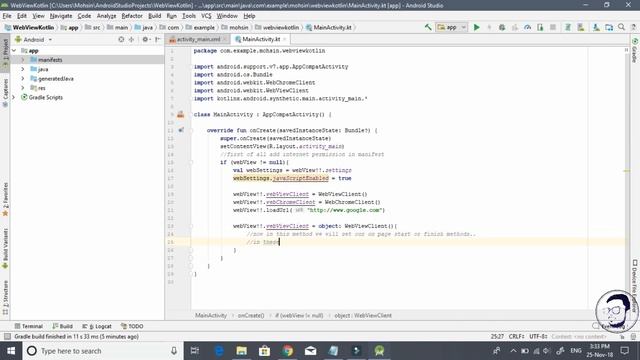Screen dimensions: 640x360
Task: Open the app run configuration dropdown
Action: click(451, 27)
